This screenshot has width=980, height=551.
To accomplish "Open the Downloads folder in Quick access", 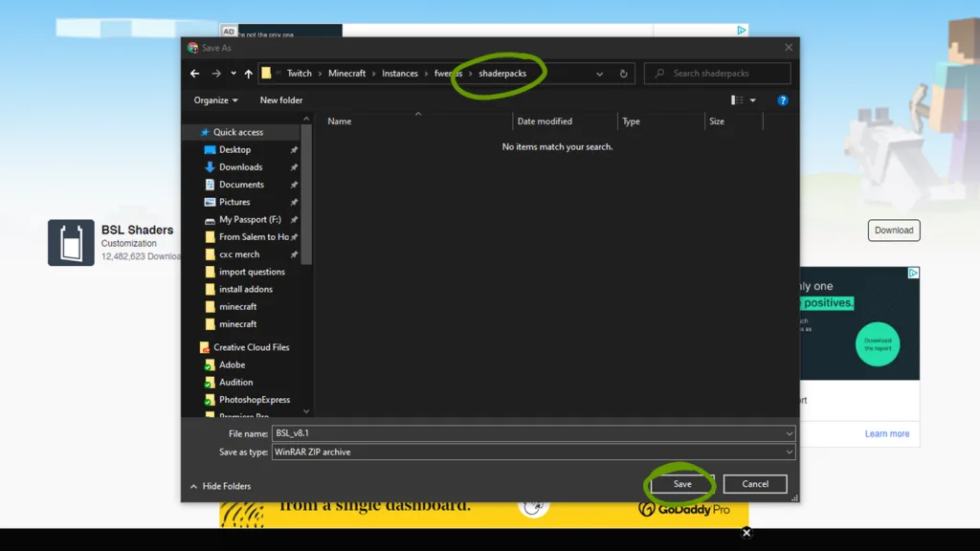I will point(240,167).
